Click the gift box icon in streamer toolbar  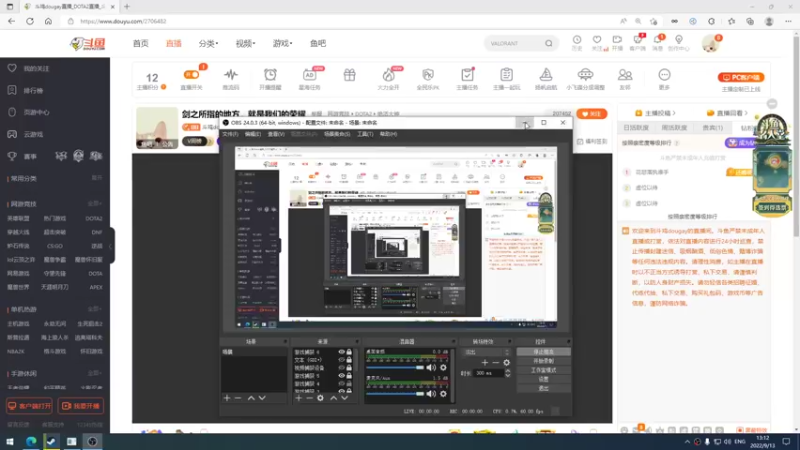349,75
